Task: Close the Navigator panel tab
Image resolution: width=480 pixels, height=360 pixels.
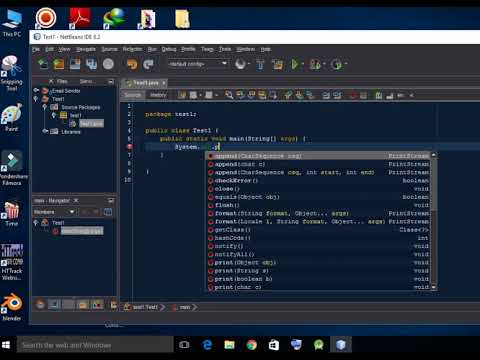Action: pyautogui.click(x=76, y=200)
